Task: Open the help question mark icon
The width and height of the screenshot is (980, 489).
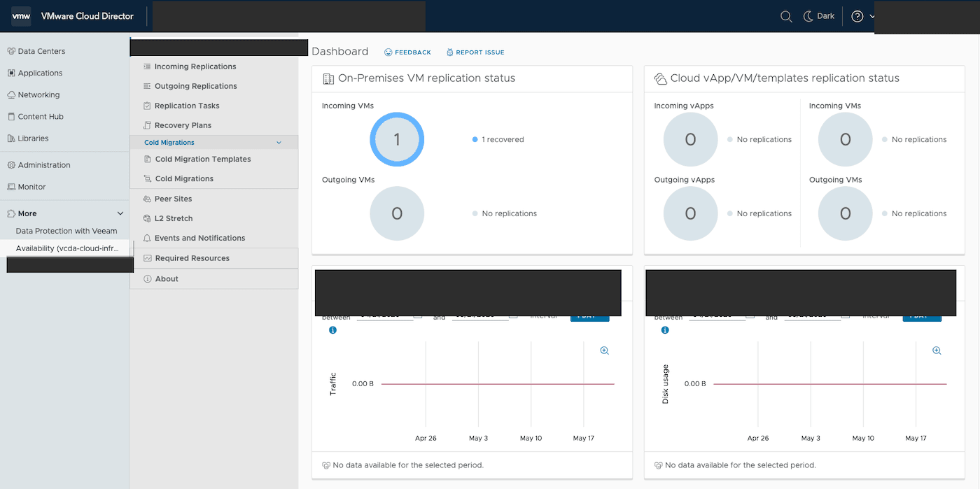Action: (857, 16)
